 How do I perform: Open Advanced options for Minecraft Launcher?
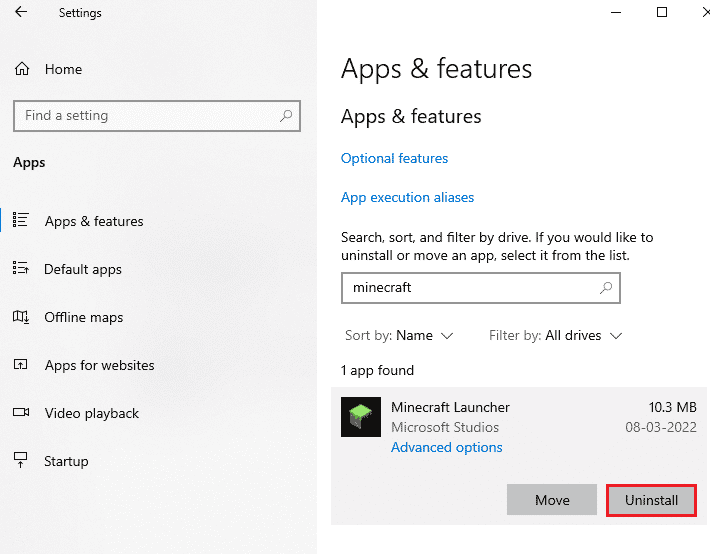[x=446, y=447]
